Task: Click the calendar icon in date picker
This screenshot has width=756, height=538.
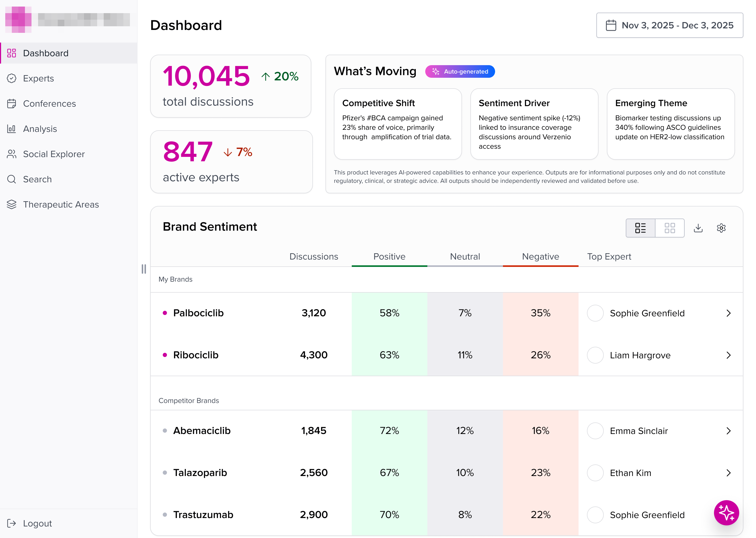Action: click(611, 25)
